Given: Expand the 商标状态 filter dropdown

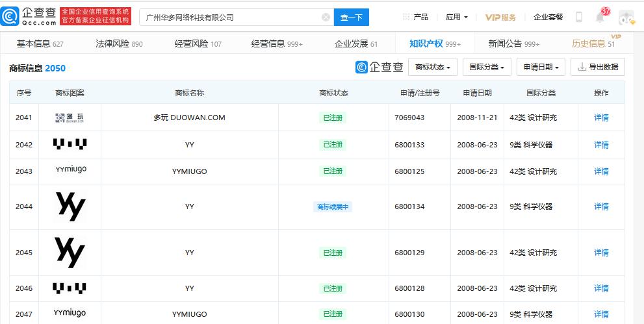Looking at the screenshot, I should pos(432,67).
